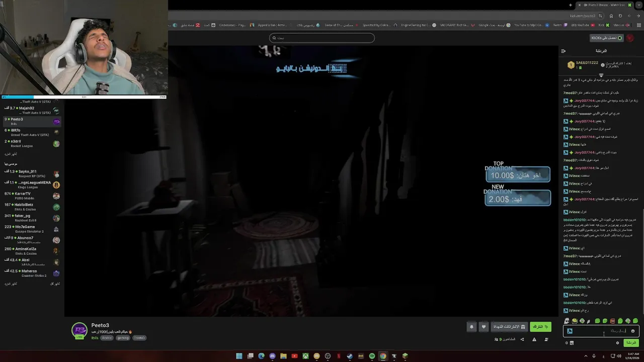Open iBR7o channel in sidebar

32,132
